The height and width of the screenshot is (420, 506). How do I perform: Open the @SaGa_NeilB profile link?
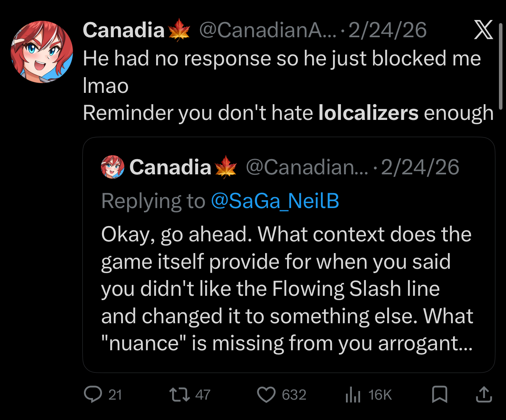coord(275,201)
